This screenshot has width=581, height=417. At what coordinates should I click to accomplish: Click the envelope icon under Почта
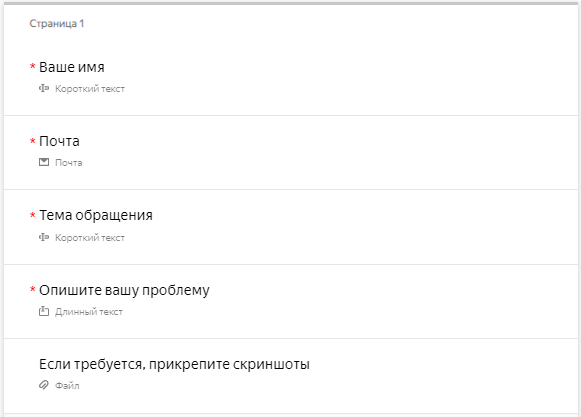[x=44, y=162]
